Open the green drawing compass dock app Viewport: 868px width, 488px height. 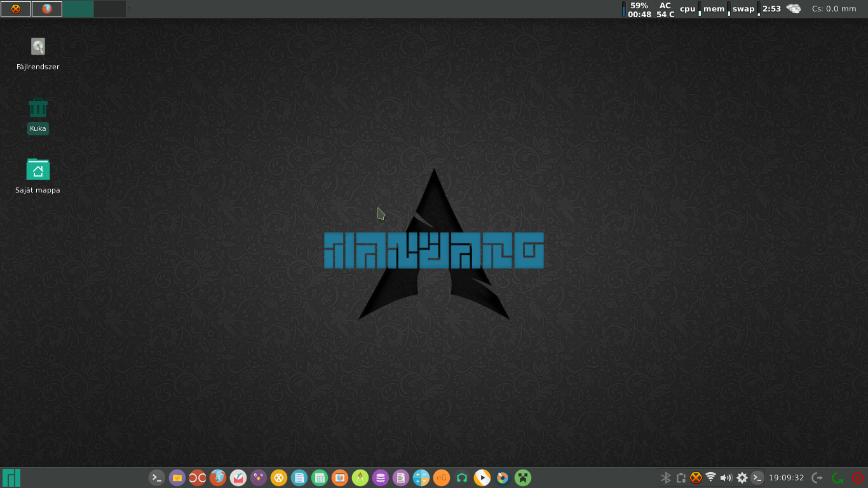point(360,478)
